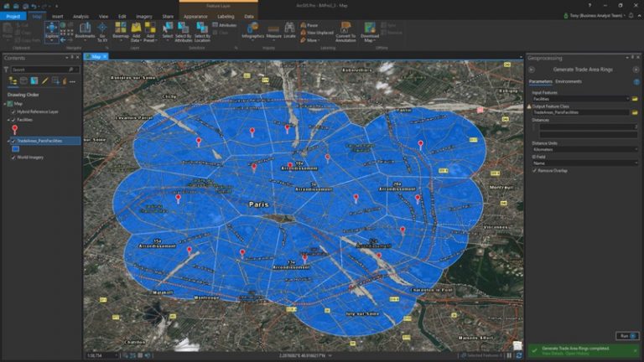Screen dimensions: 644x362
Task: Click Convert To Annotation
Action: [345, 32]
